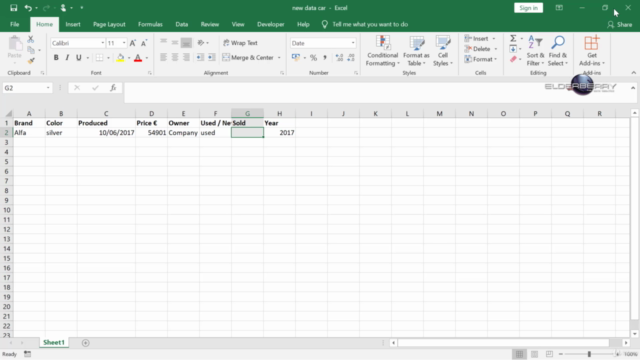640x360 pixels.
Task: Apply comma style format
Action: (x=325, y=58)
